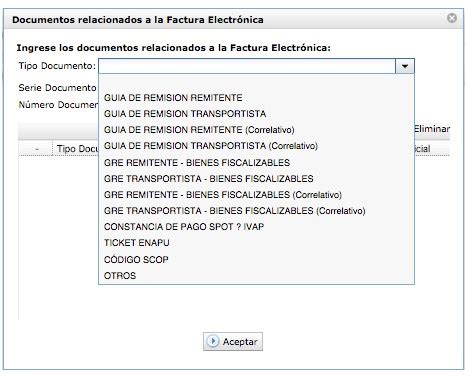Click the arrow icon on Aceptar button
This screenshot has width=468, height=376.
[x=212, y=341]
